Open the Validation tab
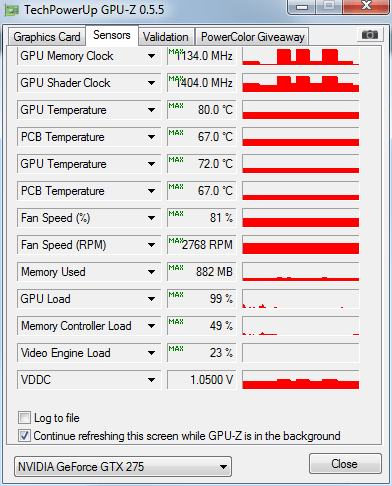 click(166, 37)
